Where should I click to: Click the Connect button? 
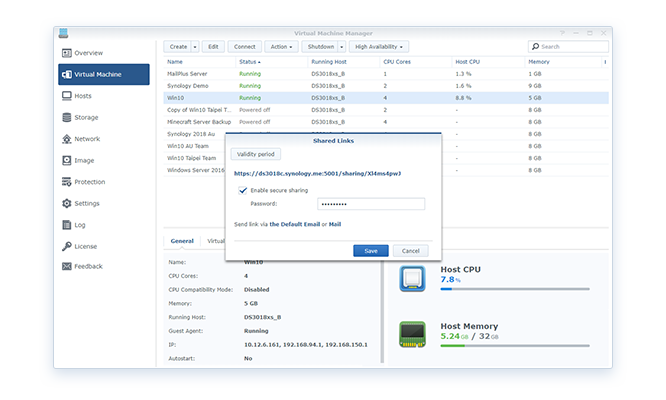tap(245, 47)
